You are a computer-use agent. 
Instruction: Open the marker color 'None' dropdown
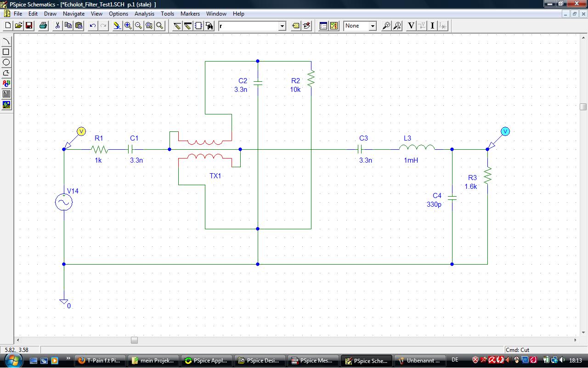pos(373,26)
